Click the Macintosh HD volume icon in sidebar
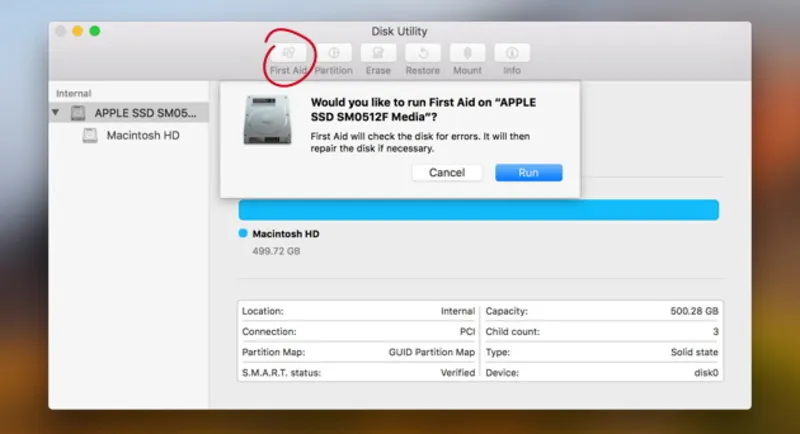This screenshot has width=800, height=434. (90, 135)
